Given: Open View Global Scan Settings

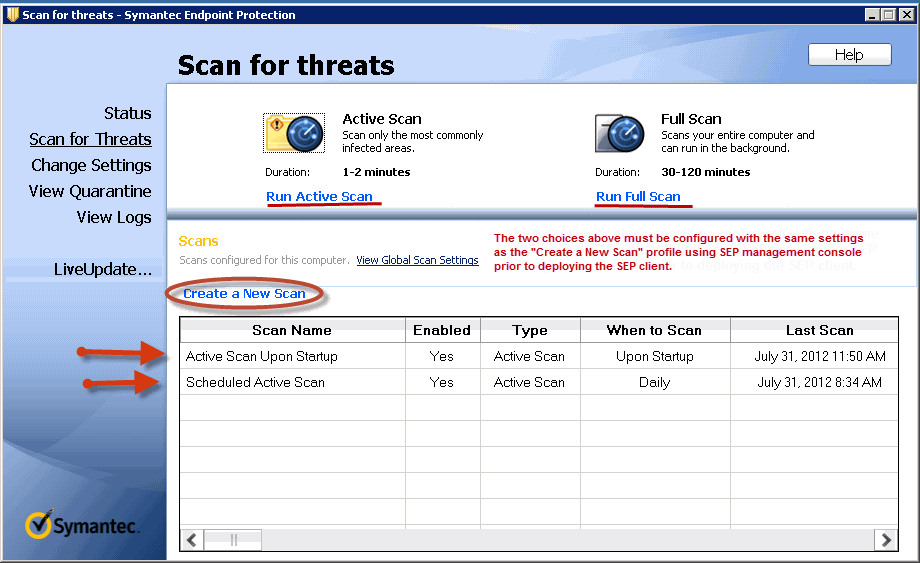Looking at the screenshot, I should point(417,260).
